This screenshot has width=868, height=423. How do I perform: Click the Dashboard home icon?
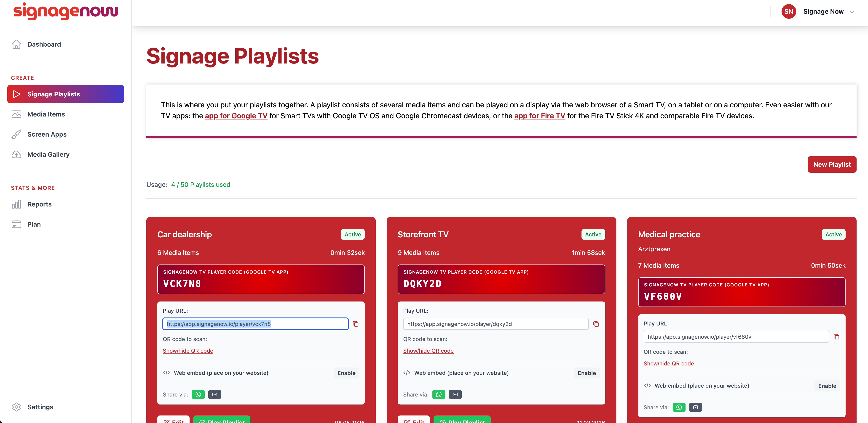(x=16, y=44)
